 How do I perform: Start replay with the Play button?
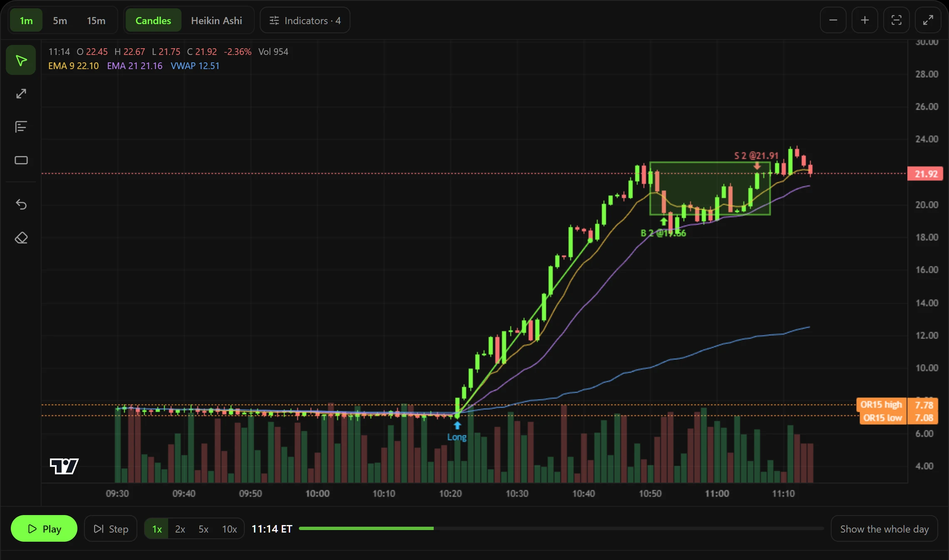[44, 529]
